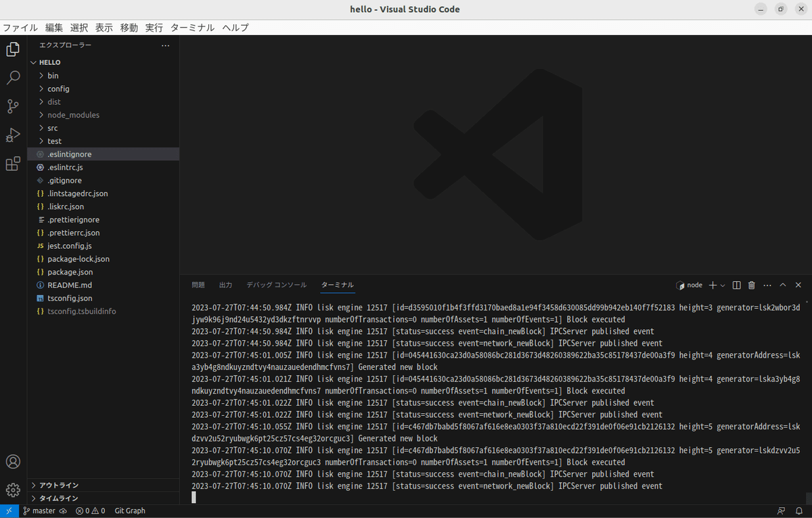
Task: Open the .eslintignore file
Action: (103, 154)
